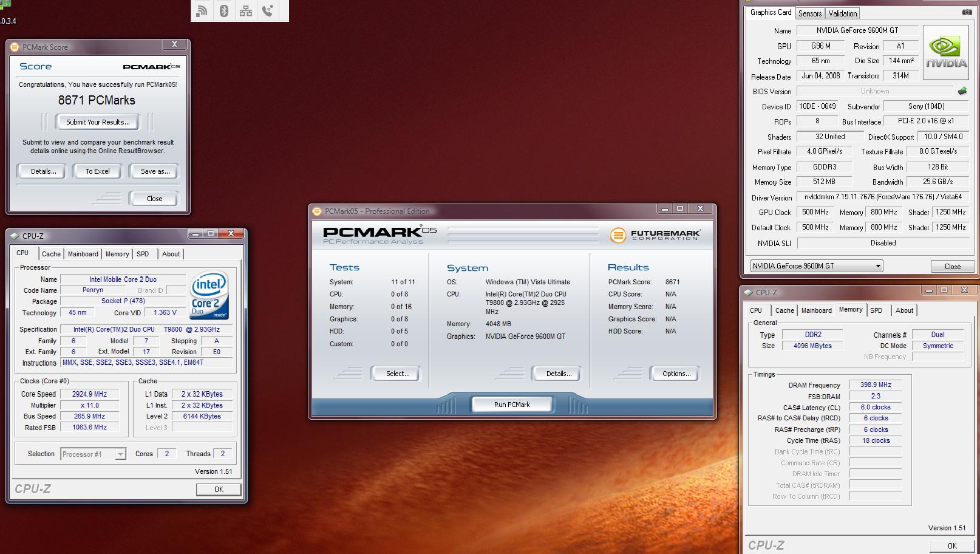The width and height of the screenshot is (980, 554).
Task: Click Rated FSB value 1063.6 MHz
Action: pyautogui.click(x=89, y=427)
